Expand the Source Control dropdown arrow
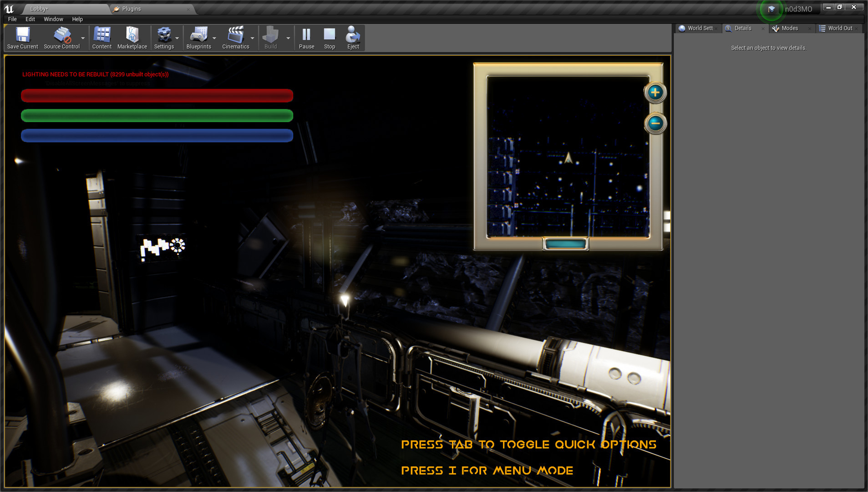The image size is (868, 492). point(83,38)
